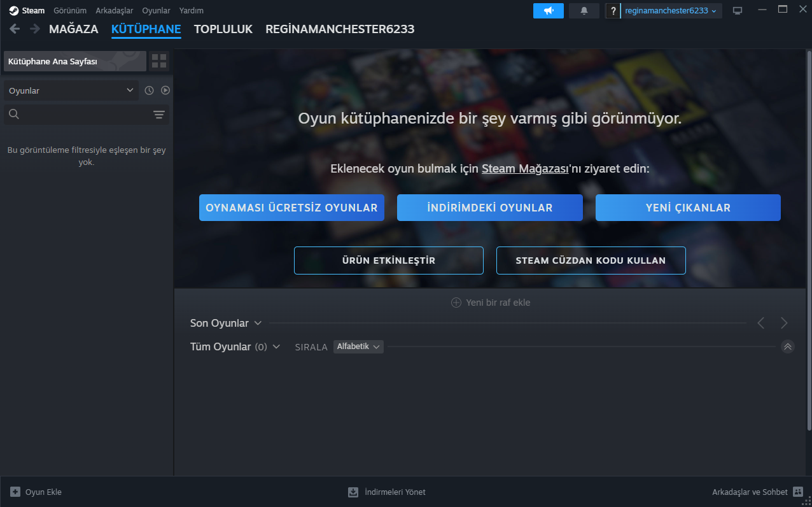Screen dimensions: 812x507
Task: Open the Görünüm menu
Action: click(x=70, y=10)
